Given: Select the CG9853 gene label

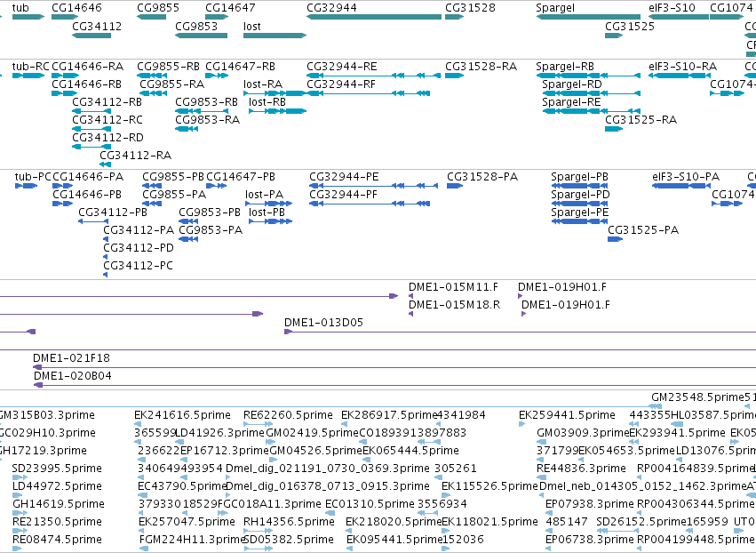Looking at the screenshot, I should click(196, 26).
